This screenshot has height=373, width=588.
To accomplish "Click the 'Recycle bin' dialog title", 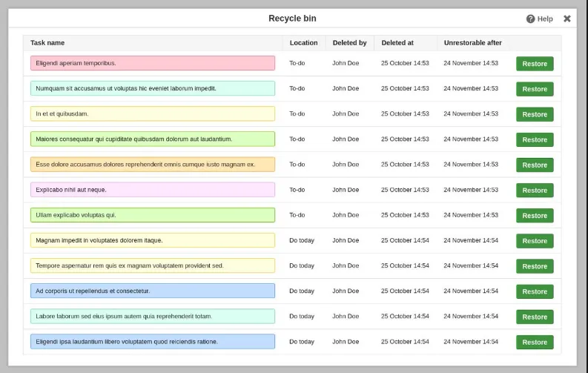I will pos(292,19).
